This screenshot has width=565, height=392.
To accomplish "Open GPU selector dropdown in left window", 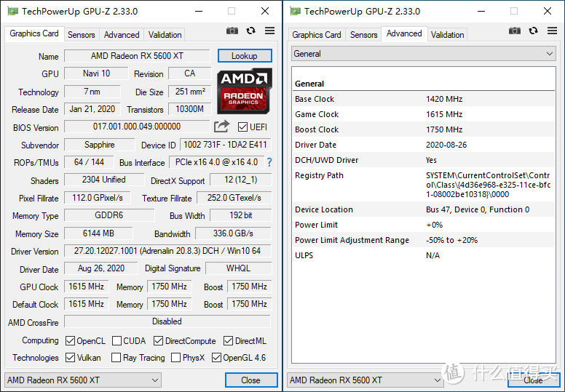I will click(x=82, y=380).
